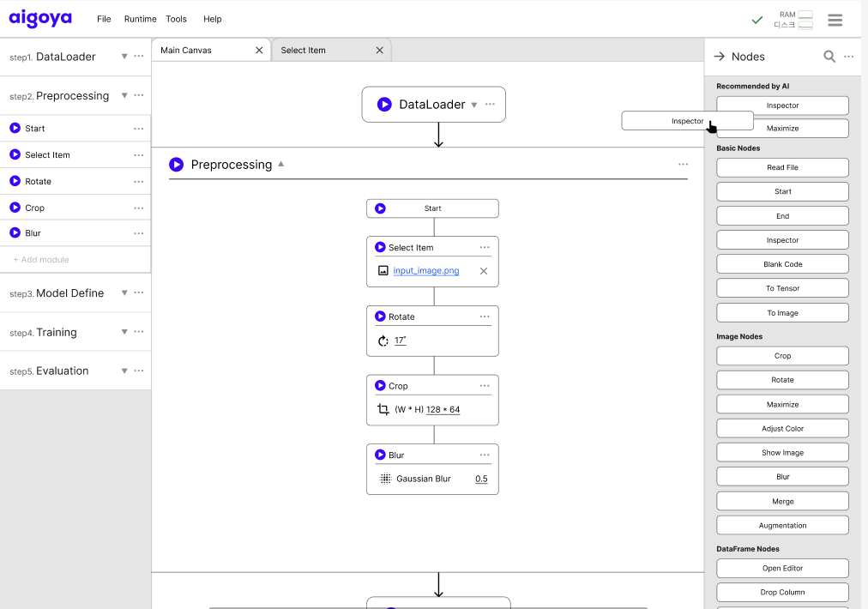Collapse the Preprocessing section on canvas

pyautogui.click(x=281, y=164)
